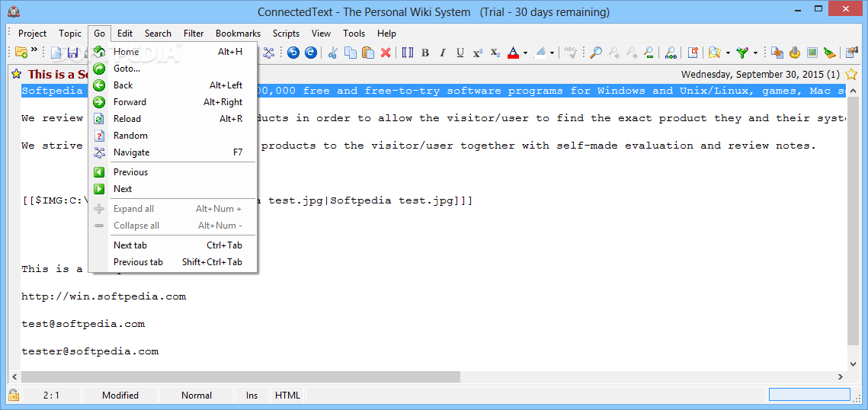Viewport: 868px width, 410px height.
Task: Choose Goto... from the Go menu
Action: [173, 69]
